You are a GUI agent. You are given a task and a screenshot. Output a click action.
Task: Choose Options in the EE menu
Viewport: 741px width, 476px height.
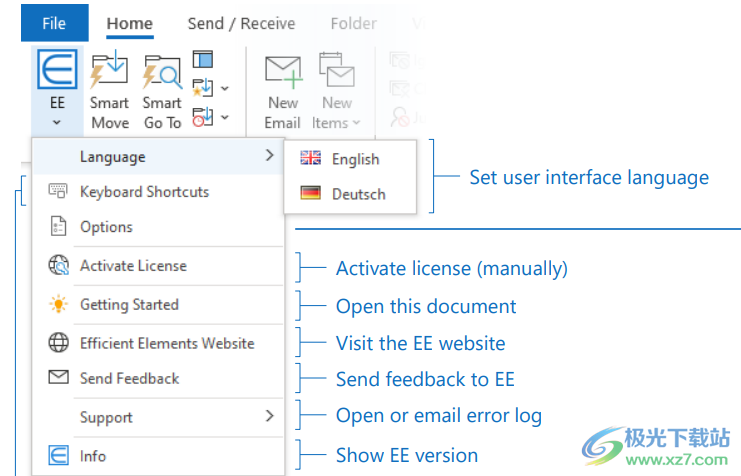(158, 226)
